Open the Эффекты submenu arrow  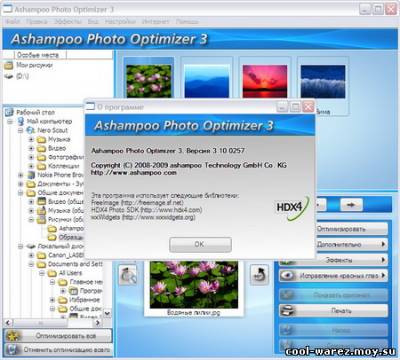(383, 260)
